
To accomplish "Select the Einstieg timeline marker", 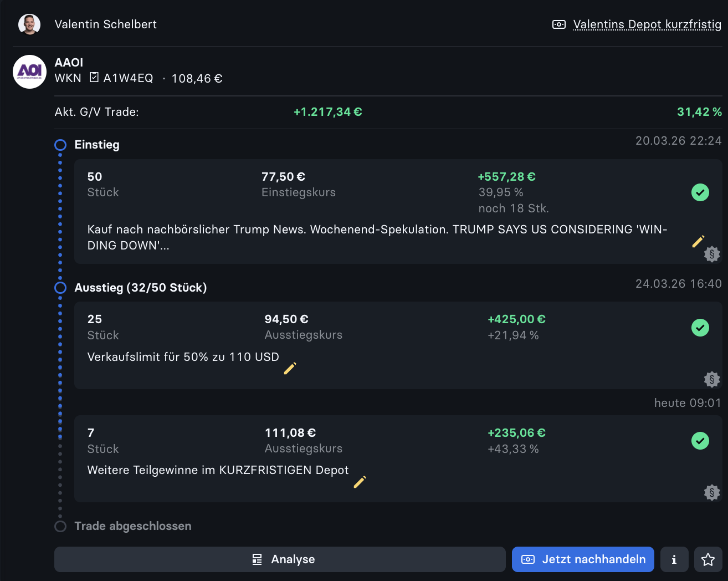I will click(x=60, y=145).
